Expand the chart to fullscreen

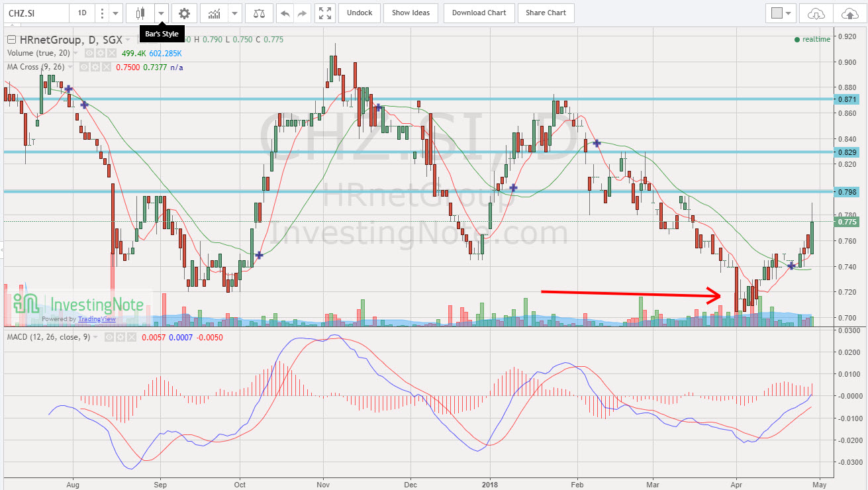[x=325, y=13]
